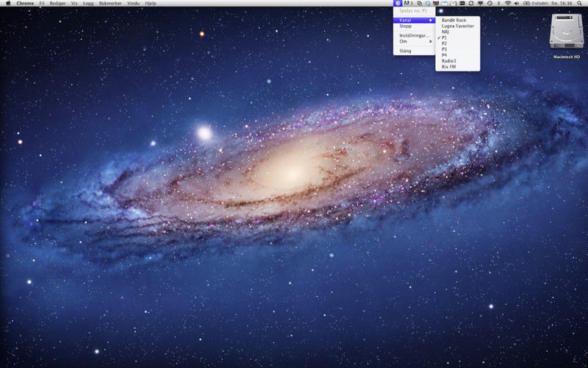Switch to the P3 channel
The height and width of the screenshot is (368, 588).
(x=457, y=49)
